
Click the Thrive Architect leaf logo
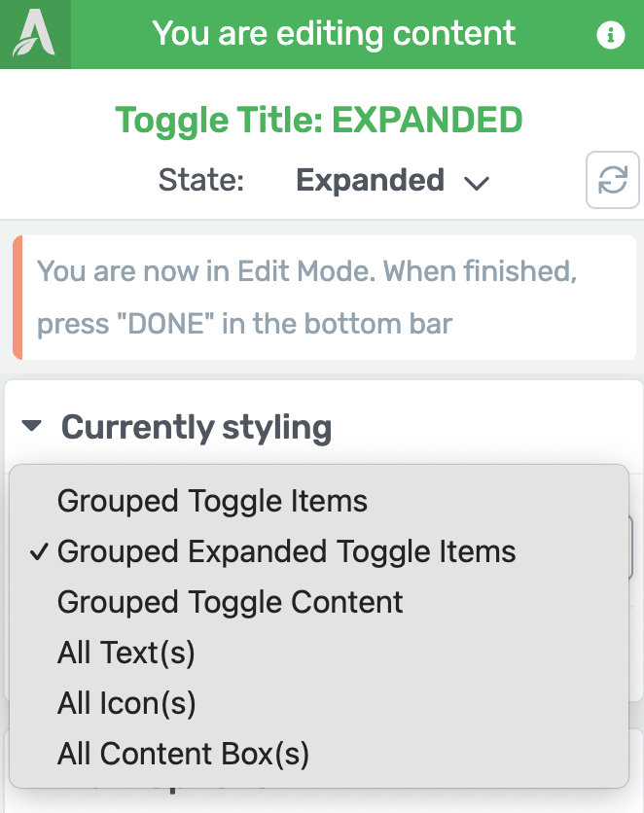pos(35,34)
